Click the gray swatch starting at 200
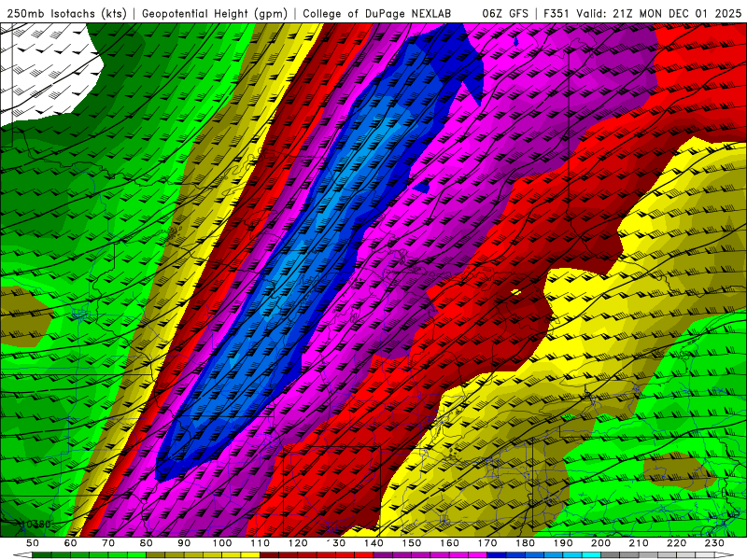Screen dimensions: 747x560 (x=611, y=554)
